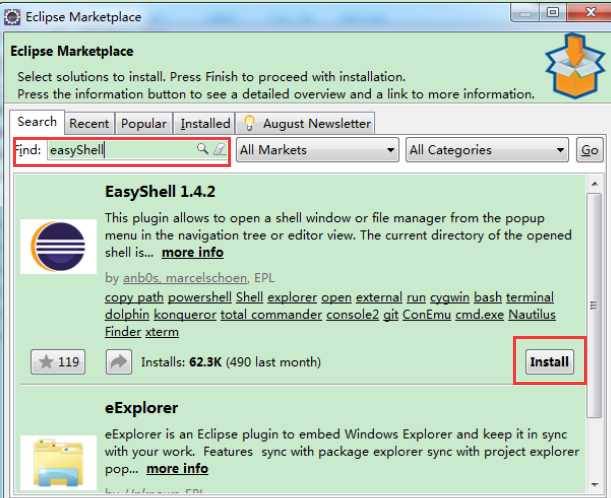Clear the Find field with eraser icon

pyautogui.click(x=220, y=148)
